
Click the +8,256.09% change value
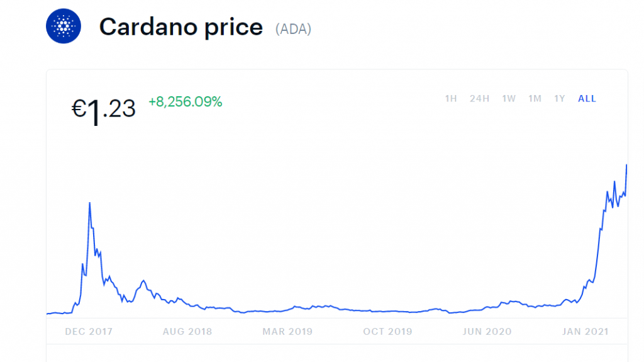186,102
